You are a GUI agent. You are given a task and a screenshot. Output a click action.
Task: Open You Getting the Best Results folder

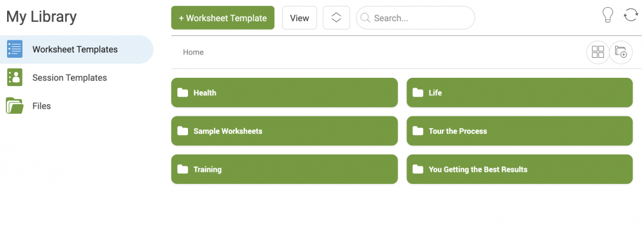[520, 169]
